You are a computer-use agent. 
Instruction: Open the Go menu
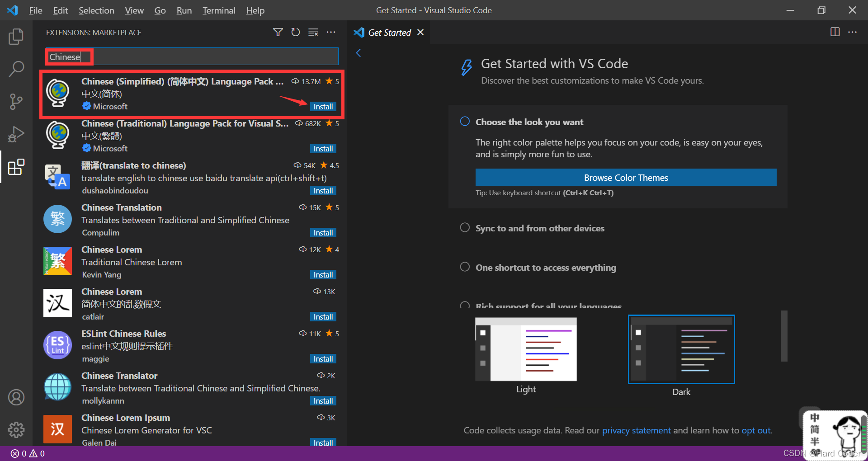tap(160, 10)
